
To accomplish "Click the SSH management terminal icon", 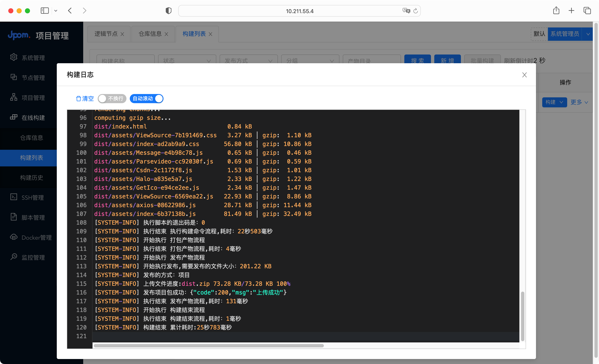I will tap(14, 197).
